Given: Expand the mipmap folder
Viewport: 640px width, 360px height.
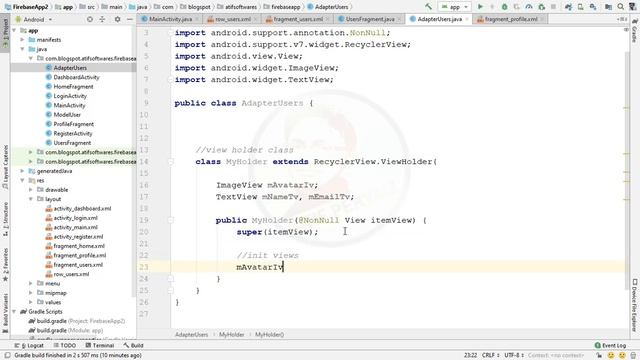Looking at the screenshot, I should tap(31, 293).
